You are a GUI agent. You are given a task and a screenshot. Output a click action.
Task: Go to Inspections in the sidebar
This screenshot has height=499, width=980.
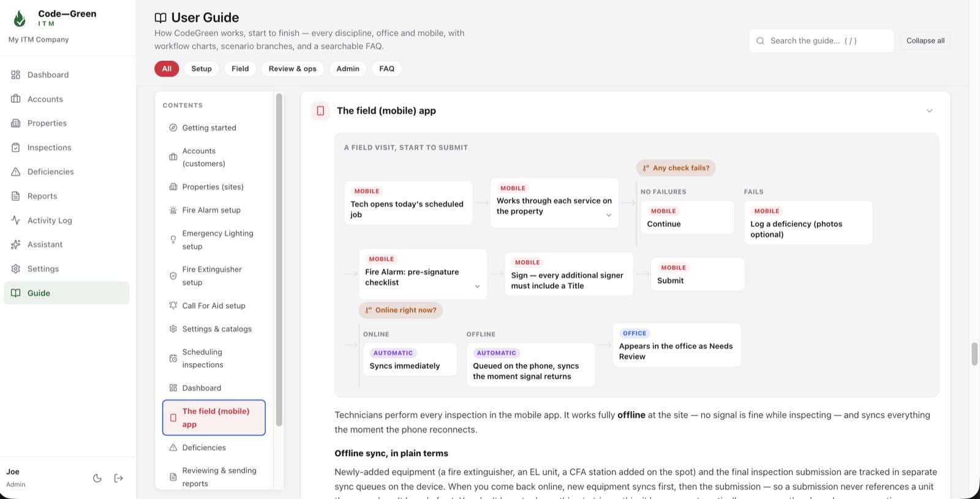coord(67,148)
